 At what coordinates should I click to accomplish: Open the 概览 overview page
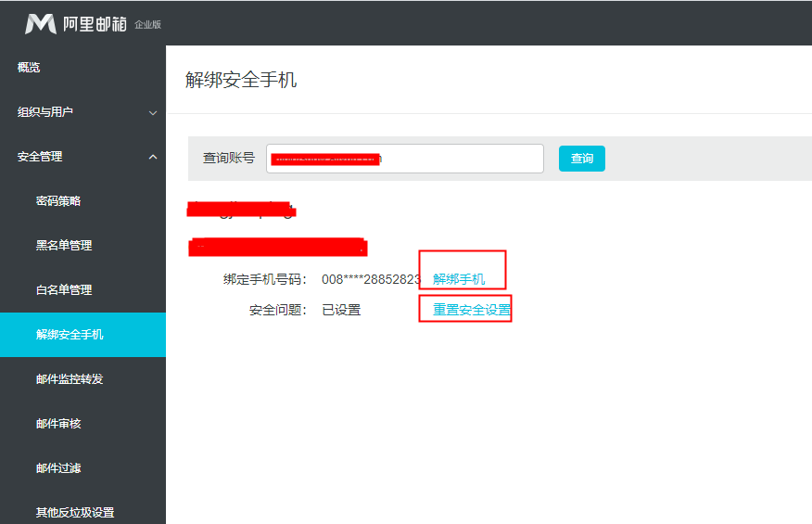coord(29,68)
